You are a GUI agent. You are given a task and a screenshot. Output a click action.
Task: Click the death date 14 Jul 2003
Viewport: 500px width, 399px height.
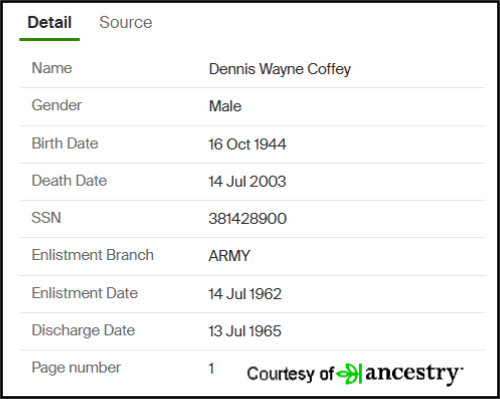tap(247, 182)
